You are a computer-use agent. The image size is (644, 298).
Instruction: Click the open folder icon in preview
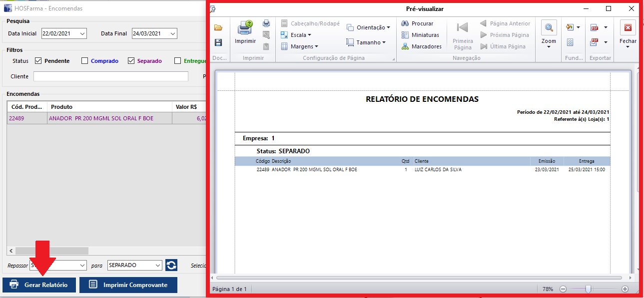tap(218, 27)
